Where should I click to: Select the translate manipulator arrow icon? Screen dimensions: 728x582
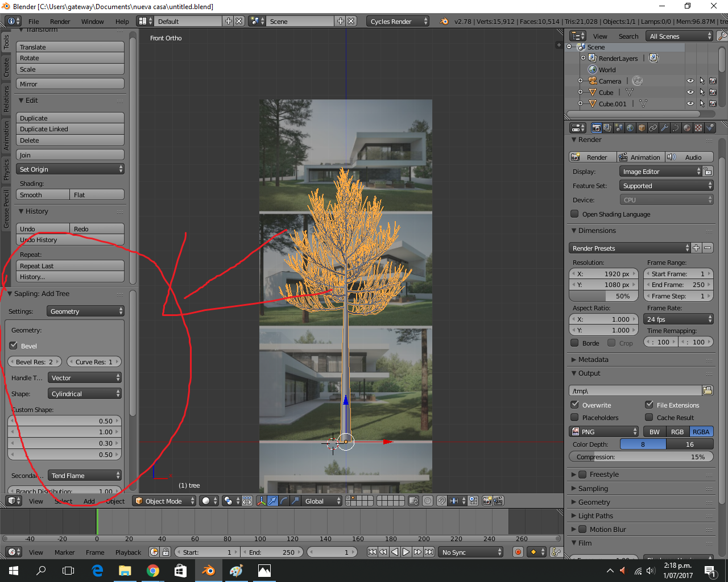point(272,501)
